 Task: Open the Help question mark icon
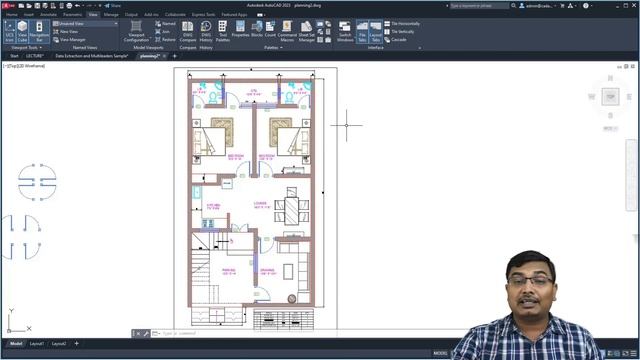tap(586, 6)
